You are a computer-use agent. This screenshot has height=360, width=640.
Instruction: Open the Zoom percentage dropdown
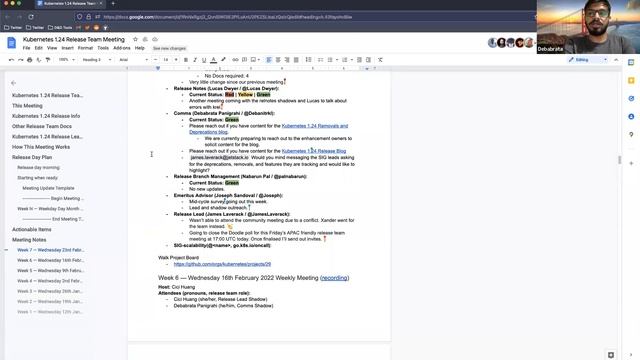coord(67,60)
